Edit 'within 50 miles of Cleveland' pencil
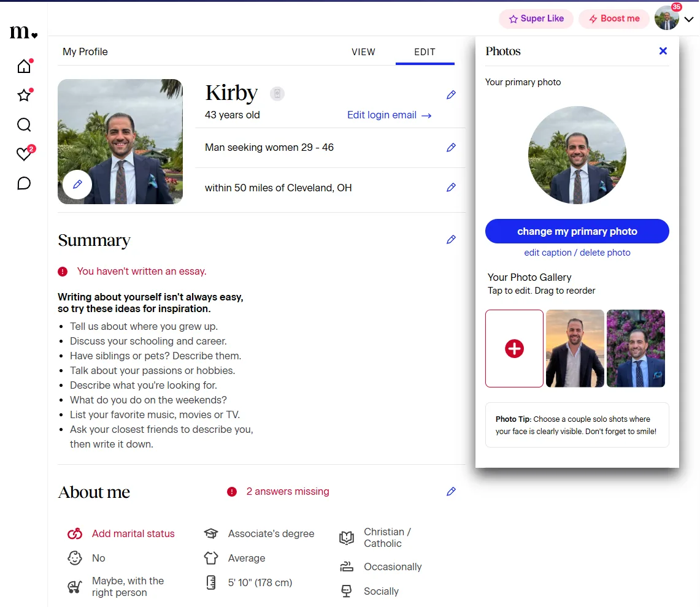The width and height of the screenshot is (700, 607). (451, 188)
